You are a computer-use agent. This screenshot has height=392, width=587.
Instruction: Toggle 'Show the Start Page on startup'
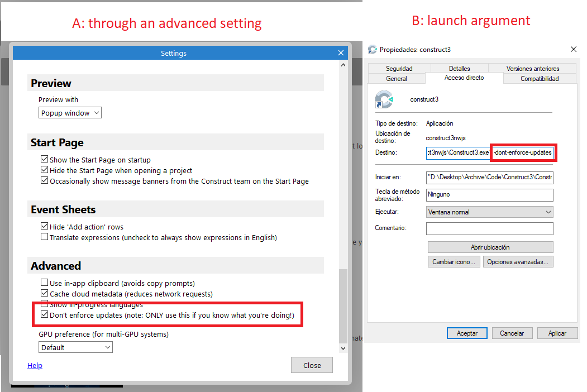(x=44, y=159)
